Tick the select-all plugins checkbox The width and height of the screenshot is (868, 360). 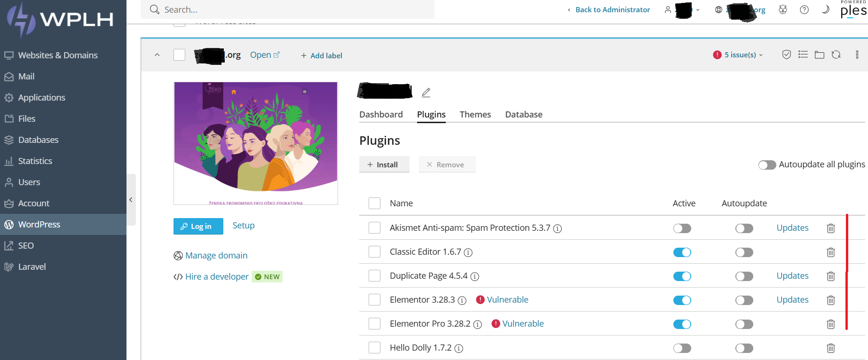[374, 203]
